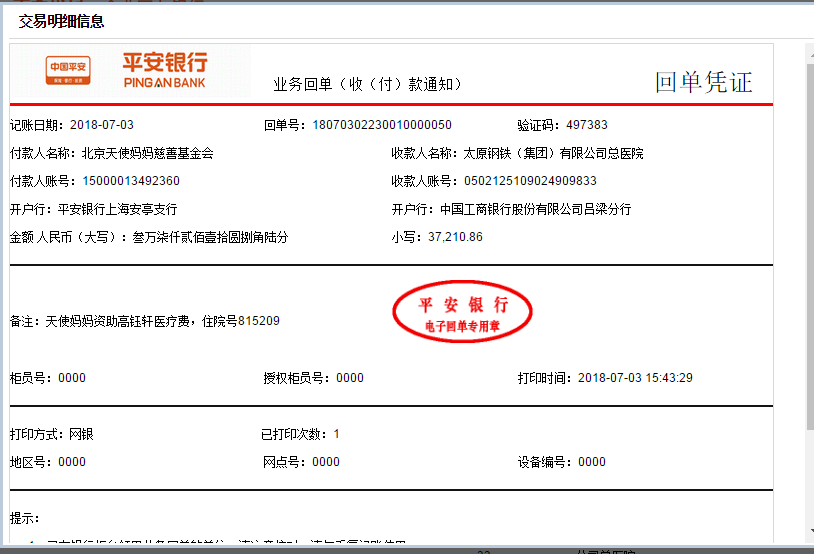Select print time 2018-07-03 15:43:29

click(x=635, y=378)
